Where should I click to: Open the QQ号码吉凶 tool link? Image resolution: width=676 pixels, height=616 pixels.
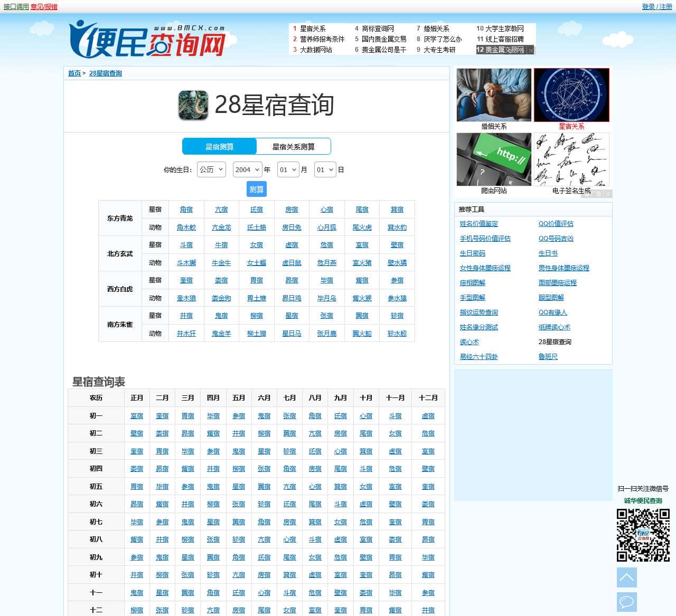[x=556, y=239]
